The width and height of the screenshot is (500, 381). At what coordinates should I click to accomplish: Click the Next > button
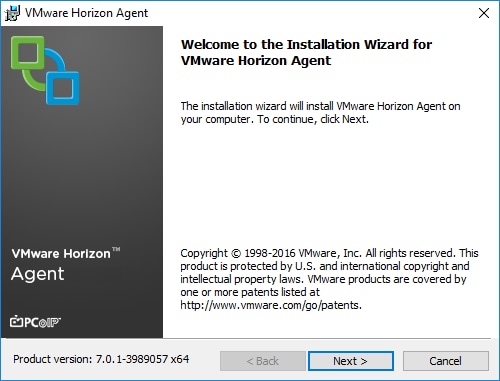coord(351,361)
